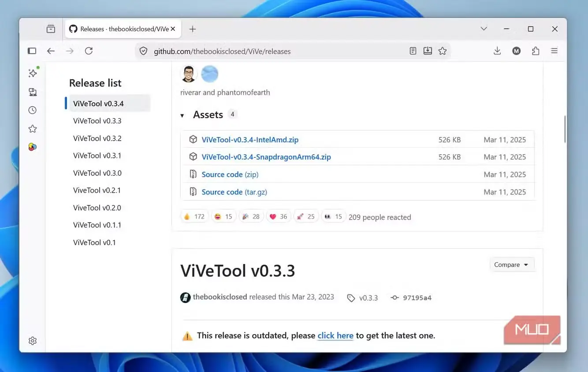588x372 pixels.
Task: Select ViveTool v0.1.1 in release list
Action: point(97,225)
